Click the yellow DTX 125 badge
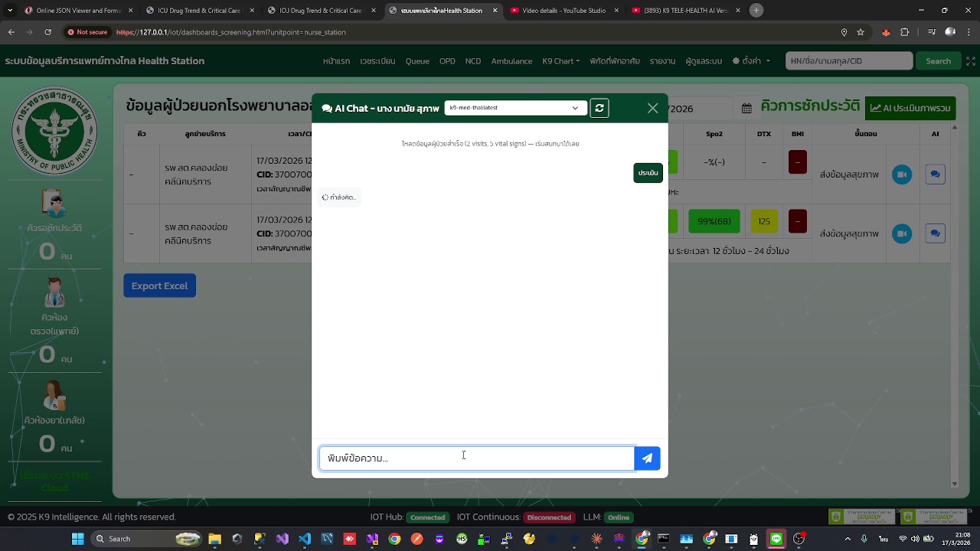The image size is (980, 551). 764,222
